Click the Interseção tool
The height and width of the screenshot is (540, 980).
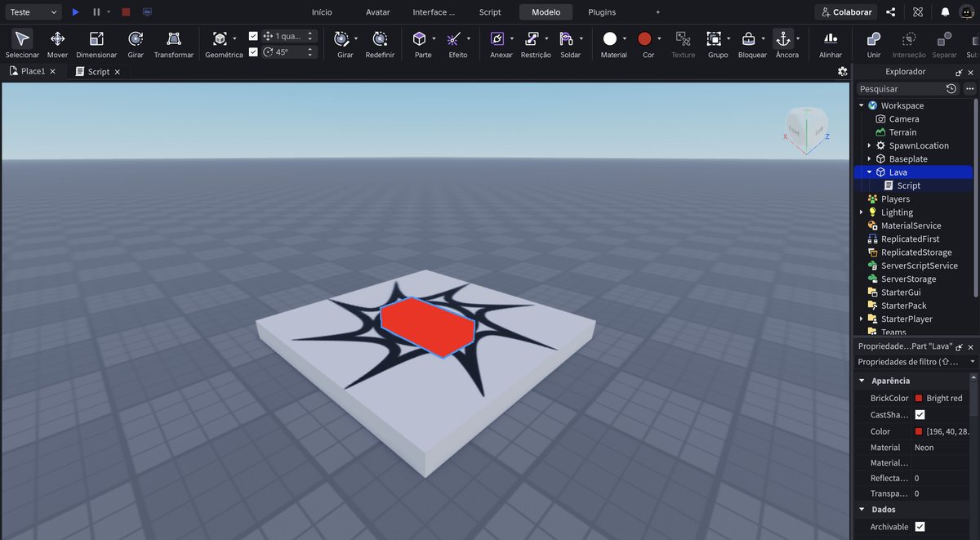909,44
